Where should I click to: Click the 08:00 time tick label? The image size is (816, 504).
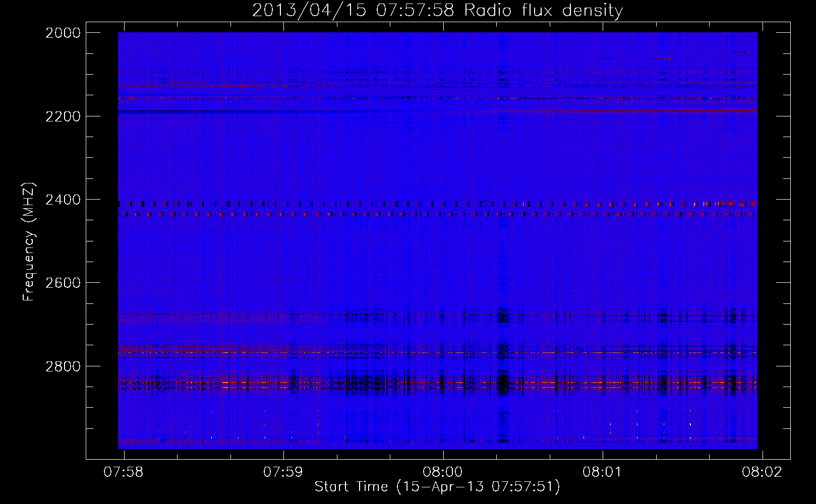tap(443, 472)
